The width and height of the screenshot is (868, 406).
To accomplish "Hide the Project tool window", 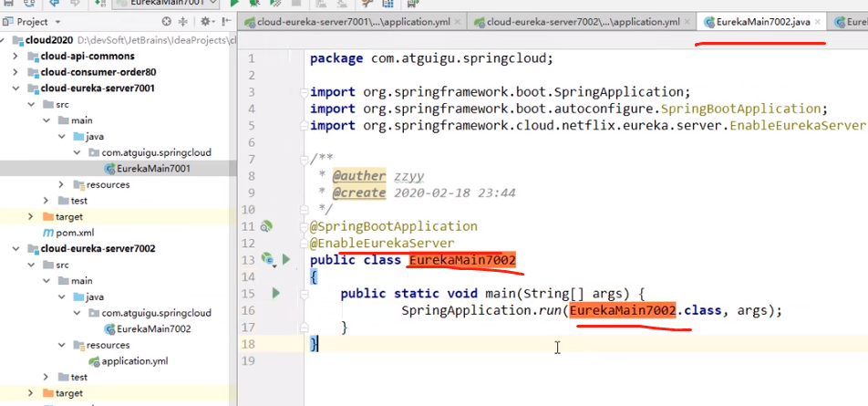I will (x=226, y=22).
